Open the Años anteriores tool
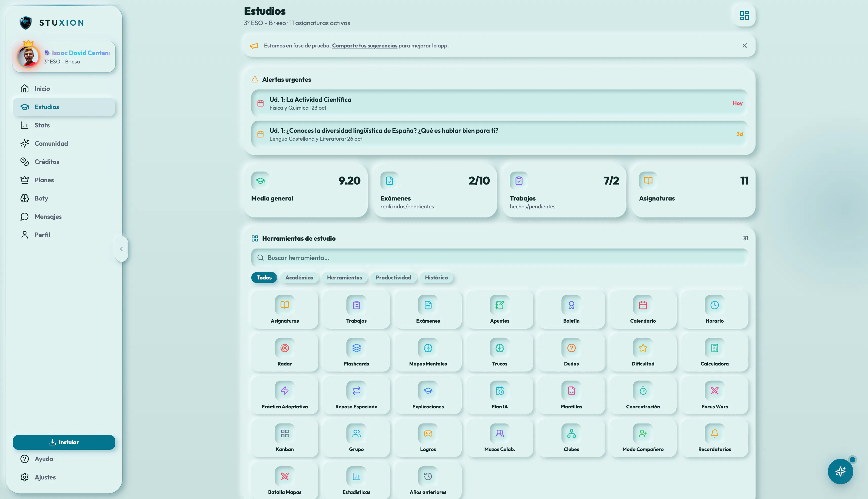868x499 pixels. coord(428,480)
